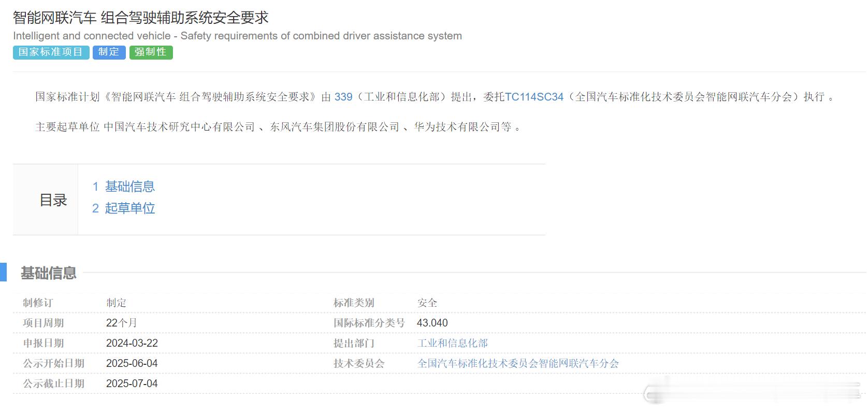
Task: Click the 标准类别 field label
Action: tap(354, 303)
